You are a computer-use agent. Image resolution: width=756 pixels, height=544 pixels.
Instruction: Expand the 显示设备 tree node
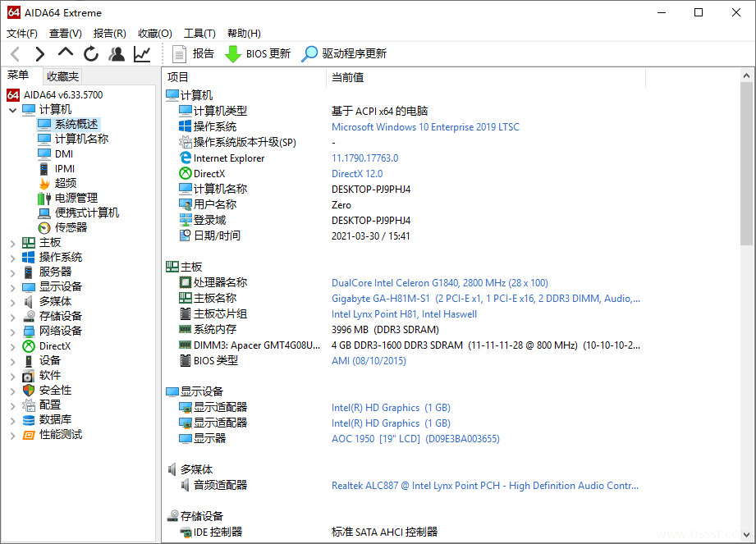(12, 288)
